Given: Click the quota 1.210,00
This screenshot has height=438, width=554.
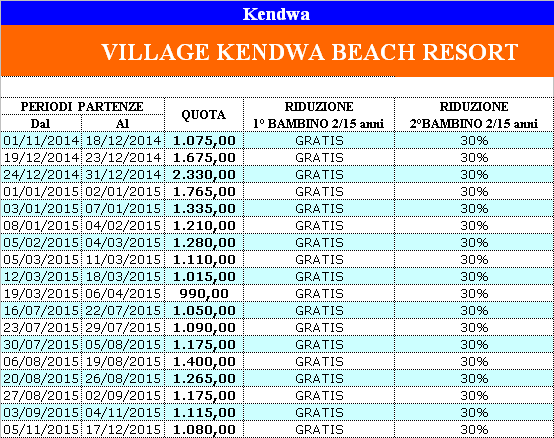Looking at the screenshot, I should 204,226.
